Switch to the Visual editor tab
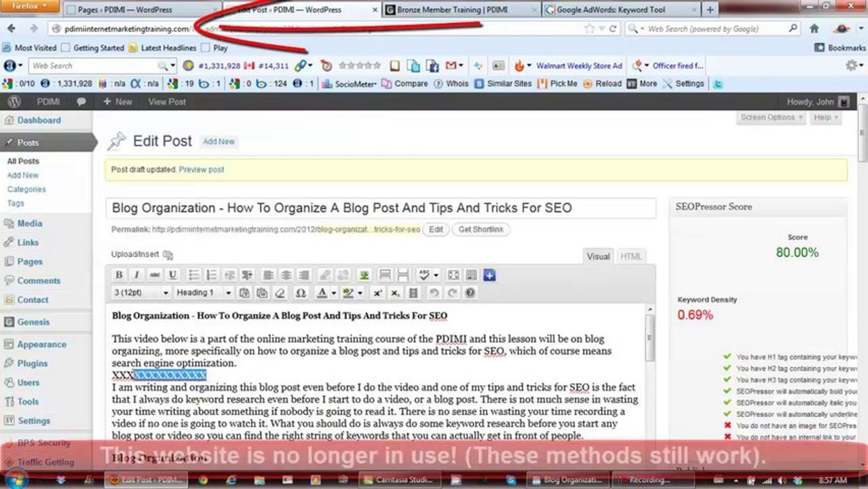 599,256
